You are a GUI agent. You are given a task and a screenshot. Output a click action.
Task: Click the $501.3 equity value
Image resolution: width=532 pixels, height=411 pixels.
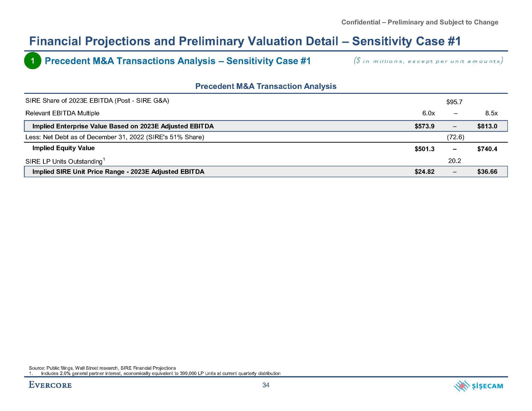(x=425, y=149)
